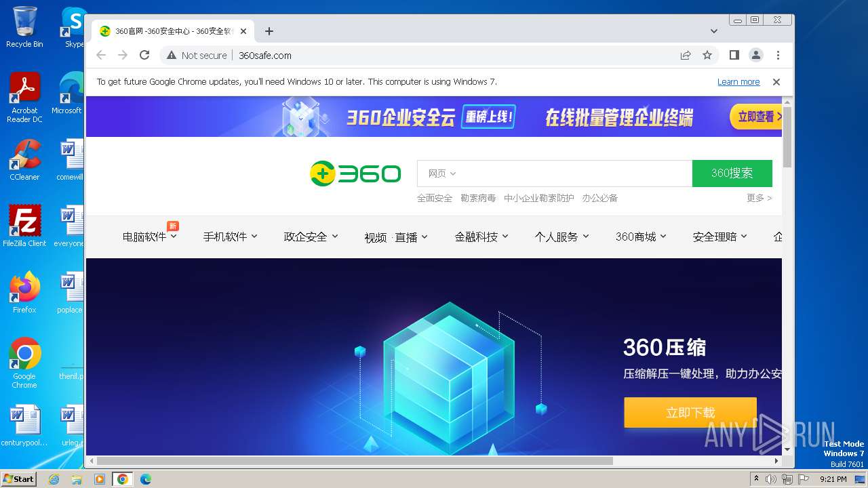Go forward to next page
The height and width of the screenshot is (488, 868).
coord(123,55)
